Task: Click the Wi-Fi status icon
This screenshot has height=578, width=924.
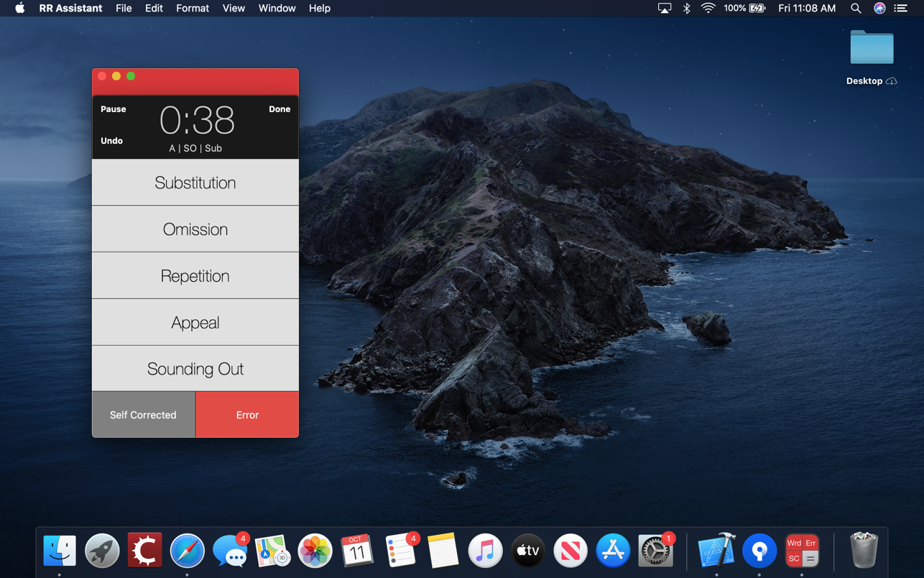Action: pos(708,8)
